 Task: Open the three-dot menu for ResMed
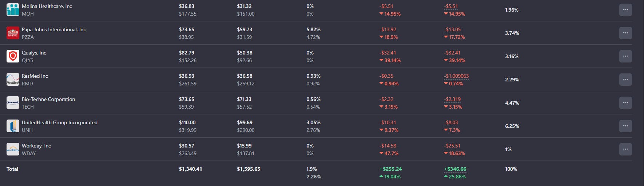625,80
